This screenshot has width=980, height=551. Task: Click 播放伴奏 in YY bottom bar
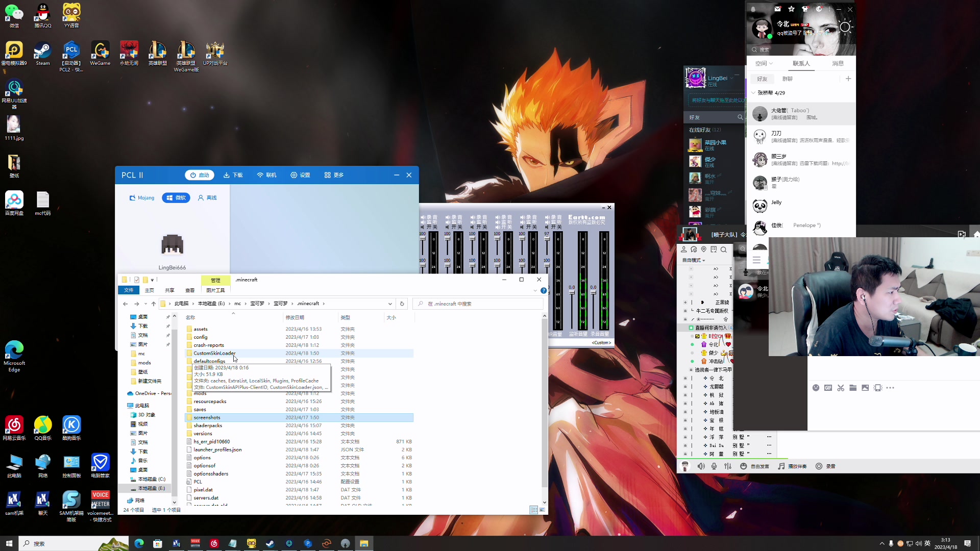[x=793, y=466]
